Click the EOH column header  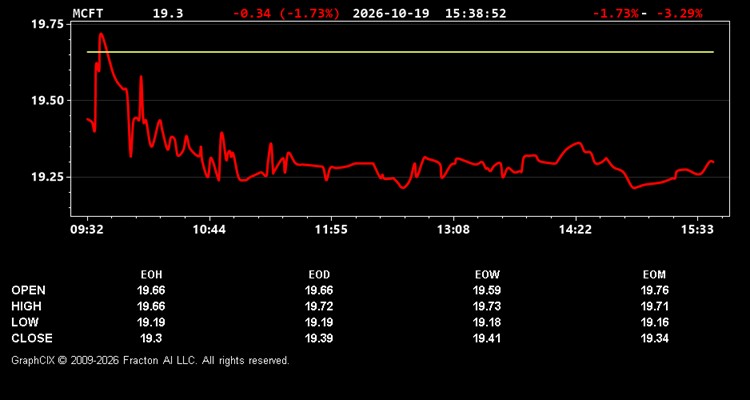(x=151, y=275)
